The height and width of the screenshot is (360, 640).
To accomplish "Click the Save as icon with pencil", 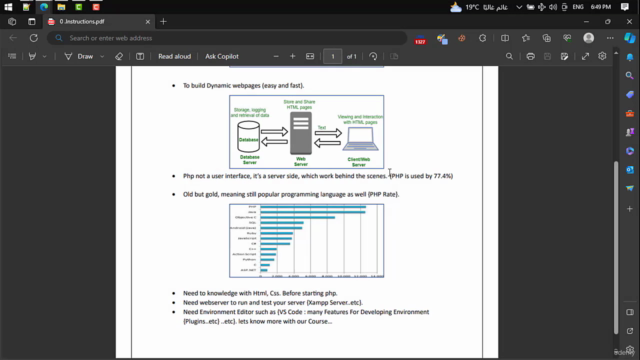I will click(564, 56).
